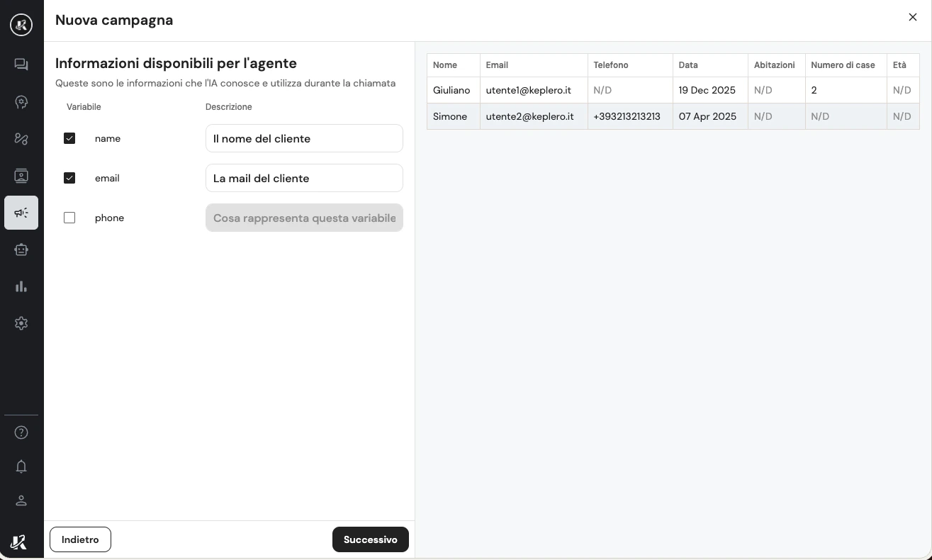Screen dimensions: 932x560
Task: Select the campaigns megaphone icon
Action: [x=21, y=213]
